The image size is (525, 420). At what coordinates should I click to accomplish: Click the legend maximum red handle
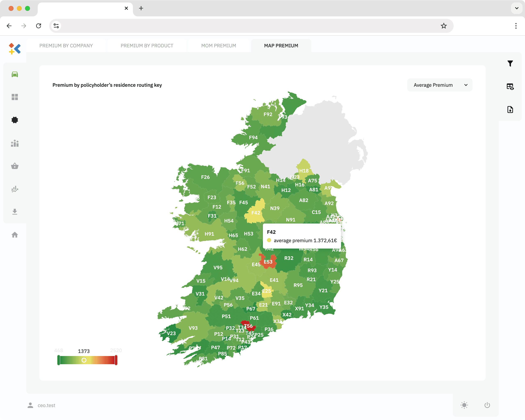coord(116,360)
